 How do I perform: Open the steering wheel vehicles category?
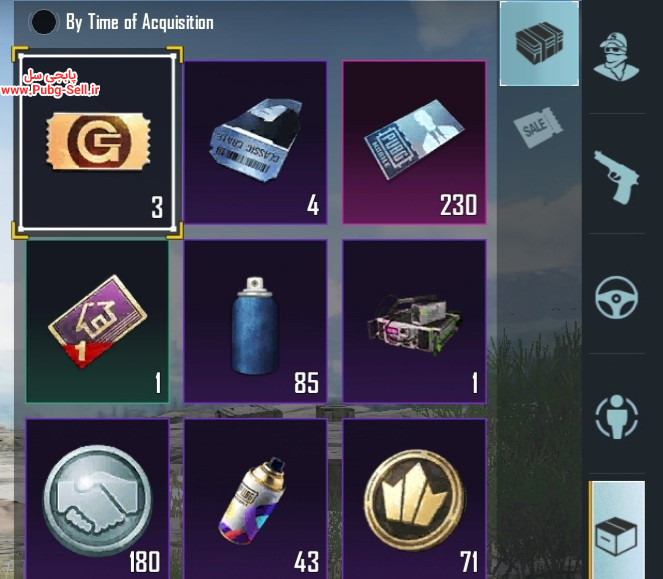point(616,297)
